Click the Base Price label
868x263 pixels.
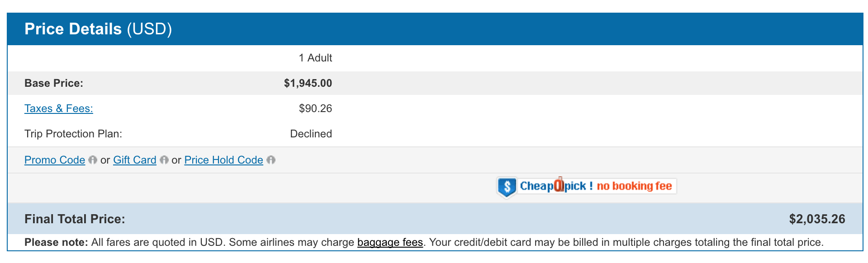click(54, 83)
